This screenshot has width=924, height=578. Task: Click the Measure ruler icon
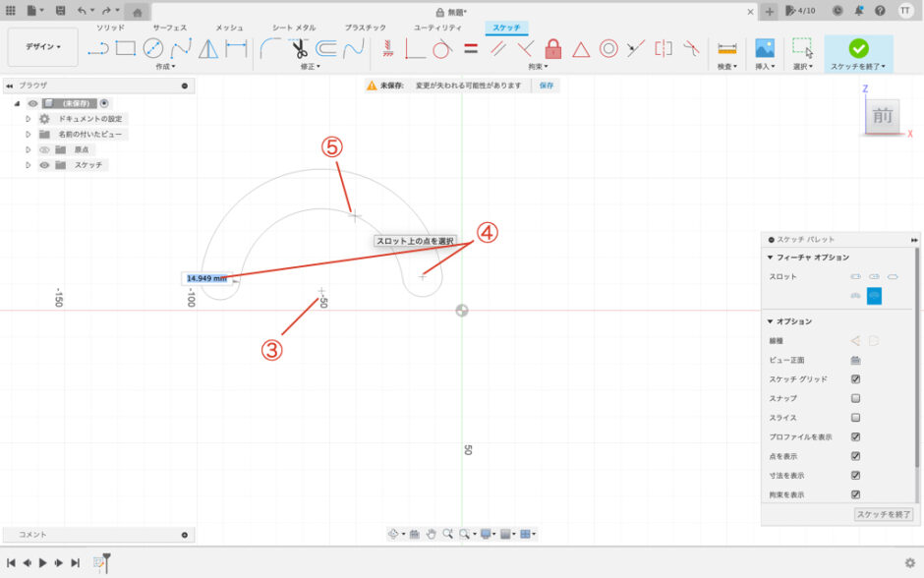[x=727, y=48]
